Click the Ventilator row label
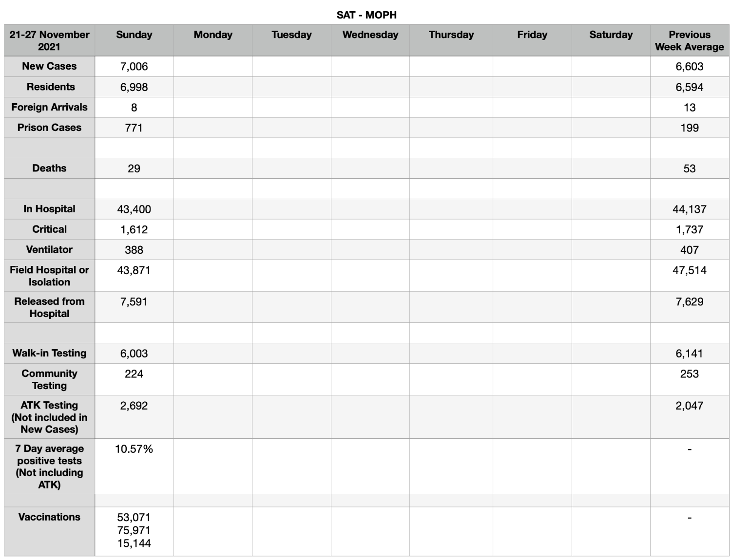Viewport: 731px width, 560px height. tap(49, 250)
